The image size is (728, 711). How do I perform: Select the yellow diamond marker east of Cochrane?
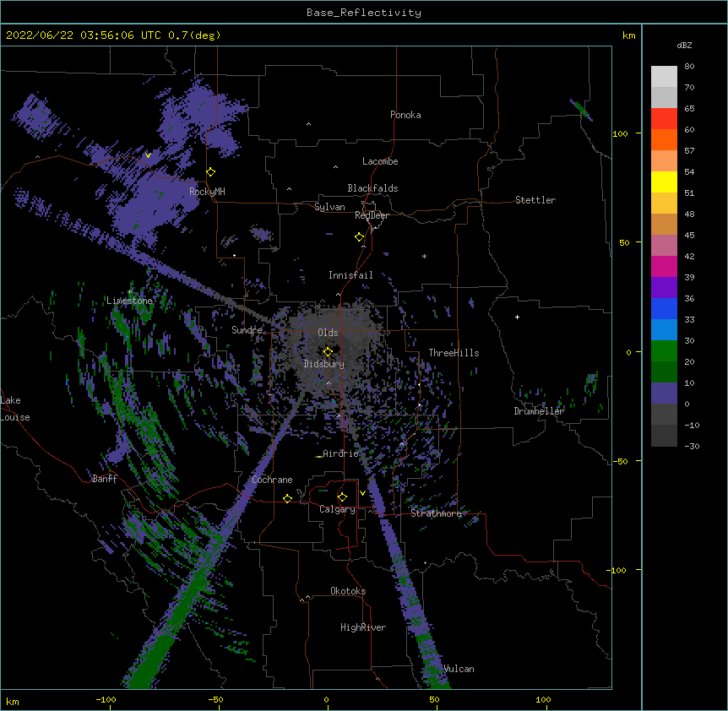tap(287, 498)
